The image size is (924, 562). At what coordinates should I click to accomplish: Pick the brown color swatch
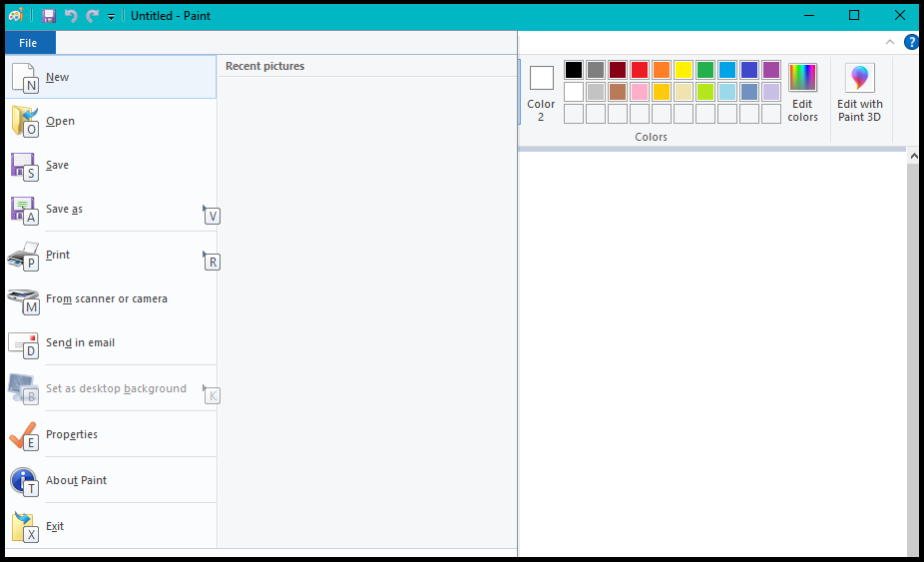coord(617,92)
